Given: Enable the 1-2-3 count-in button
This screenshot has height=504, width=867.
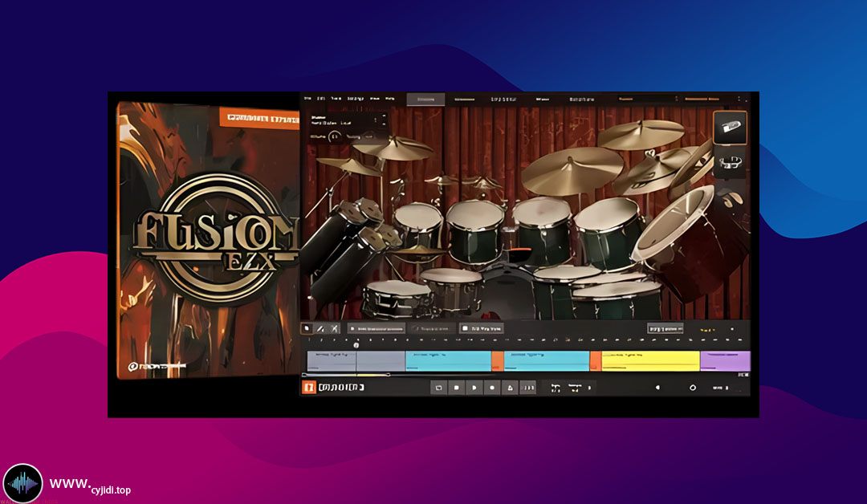Looking at the screenshot, I should [x=527, y=388].
